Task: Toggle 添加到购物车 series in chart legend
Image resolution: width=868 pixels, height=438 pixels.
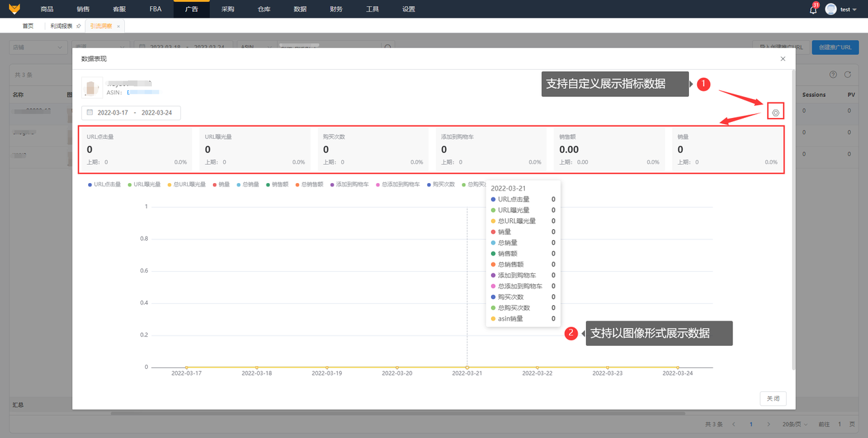Action: [x=349, y=184]
